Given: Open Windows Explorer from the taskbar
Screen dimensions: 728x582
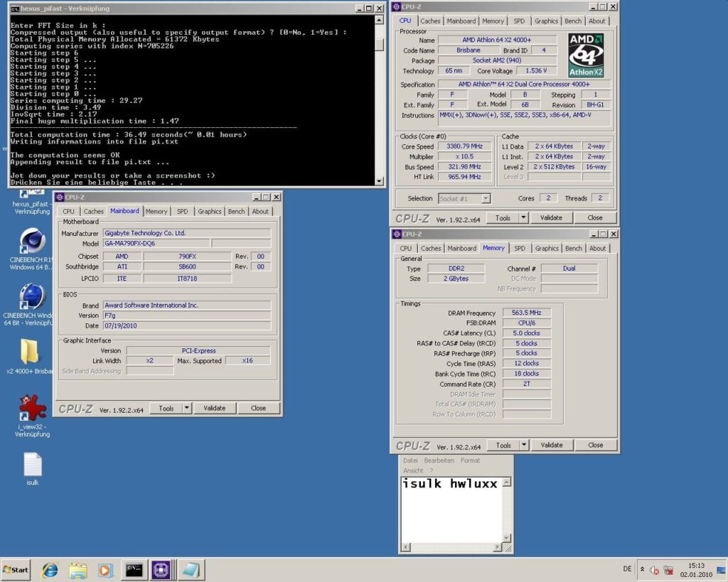Looking at the screenshot, I should pyautogui.click(x=78, y=570).
